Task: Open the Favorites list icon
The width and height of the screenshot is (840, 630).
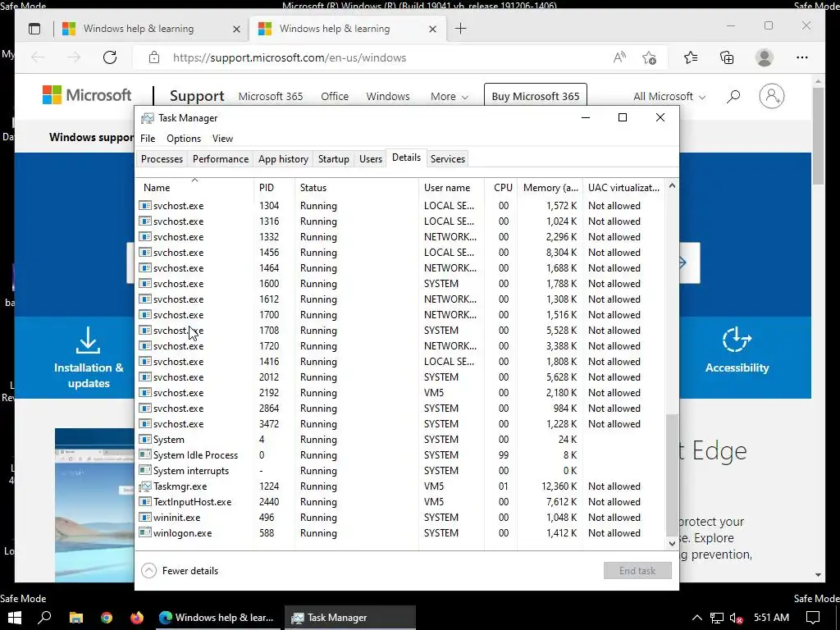Action: [691, 57]
